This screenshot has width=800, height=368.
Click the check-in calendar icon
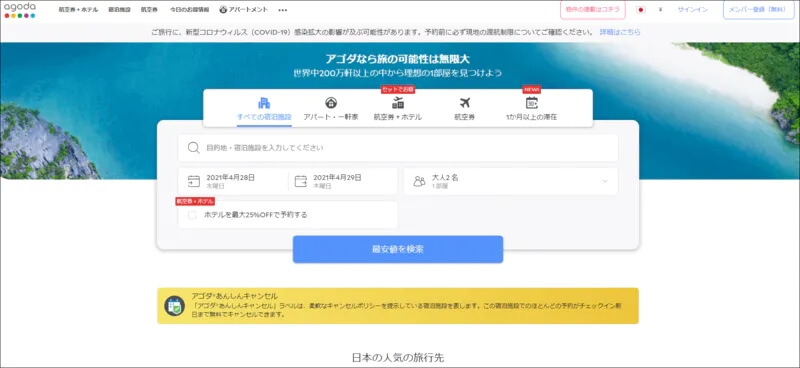(x=194, y=181)
